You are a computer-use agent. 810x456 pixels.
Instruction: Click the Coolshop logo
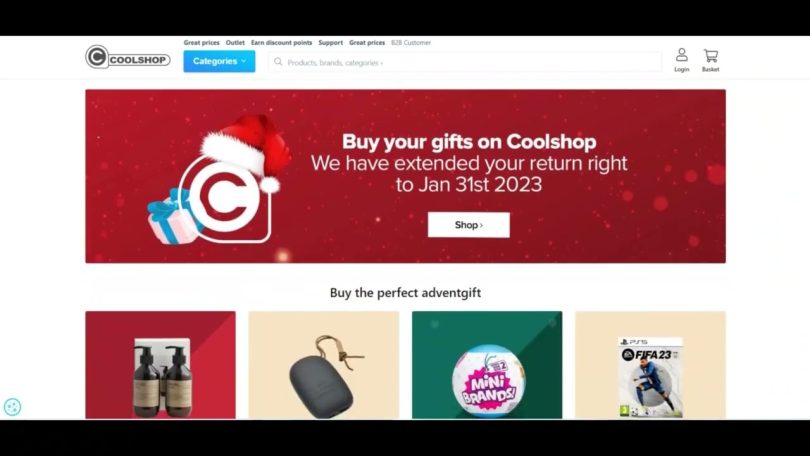point(128,57)
